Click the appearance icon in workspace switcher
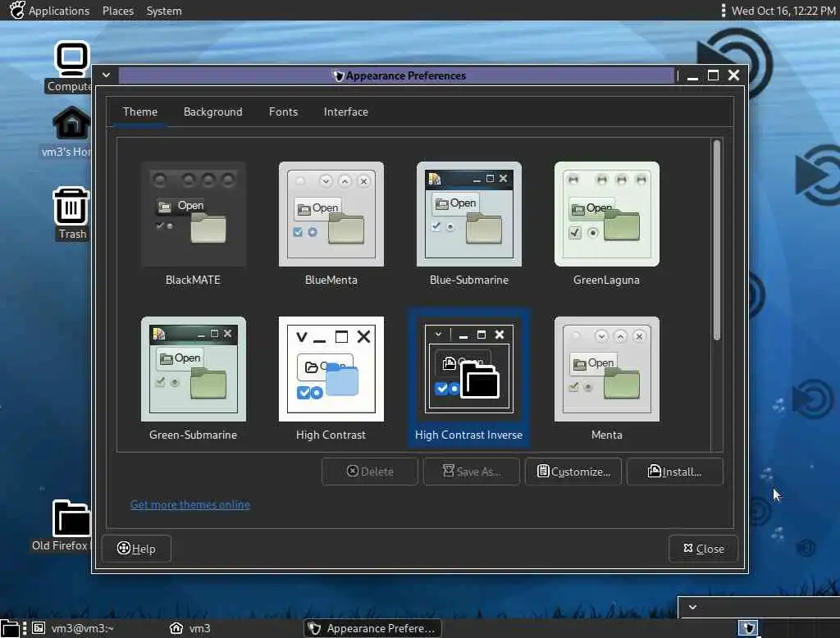The height and width of the screenshot is (638, 840). [x=748, y=628]
